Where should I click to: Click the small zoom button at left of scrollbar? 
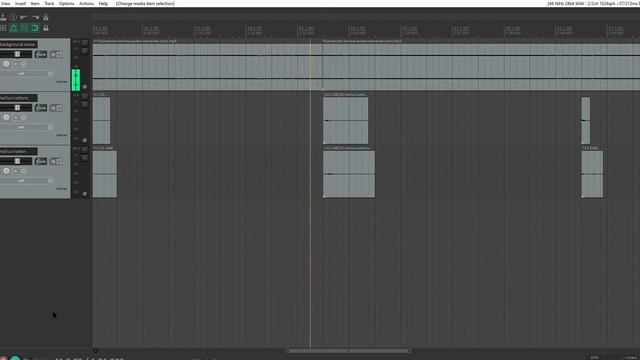coord(96,350)
